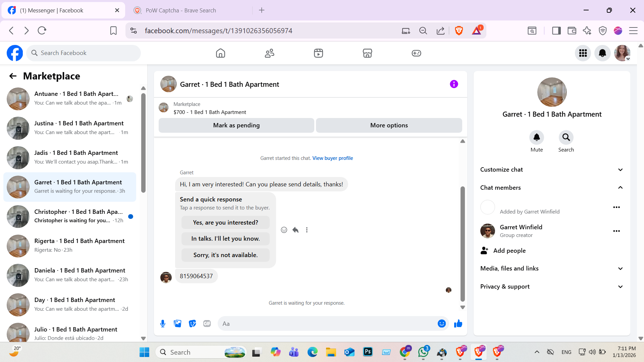The width and height of the screenshot is (644, 362).
Task: Mute this conversation
Action: [x=536, y=137]
